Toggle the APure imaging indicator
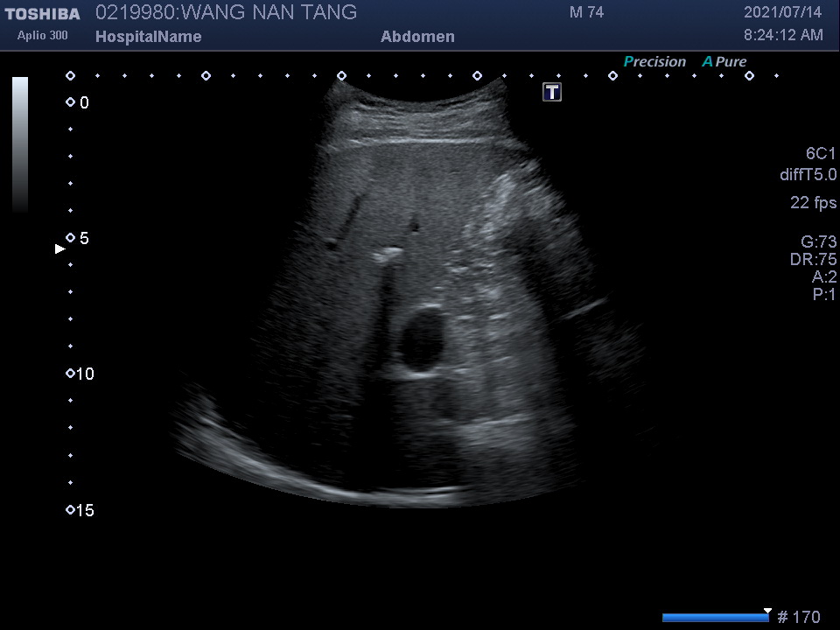Image resolution: width=840 pixels, height=630 pixels. point(724,62)
